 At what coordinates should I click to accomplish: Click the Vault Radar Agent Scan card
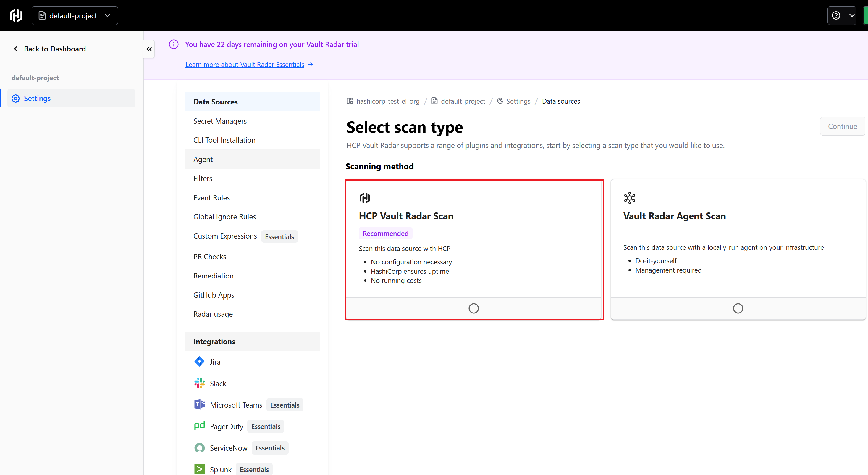click(x=738, y=236)
